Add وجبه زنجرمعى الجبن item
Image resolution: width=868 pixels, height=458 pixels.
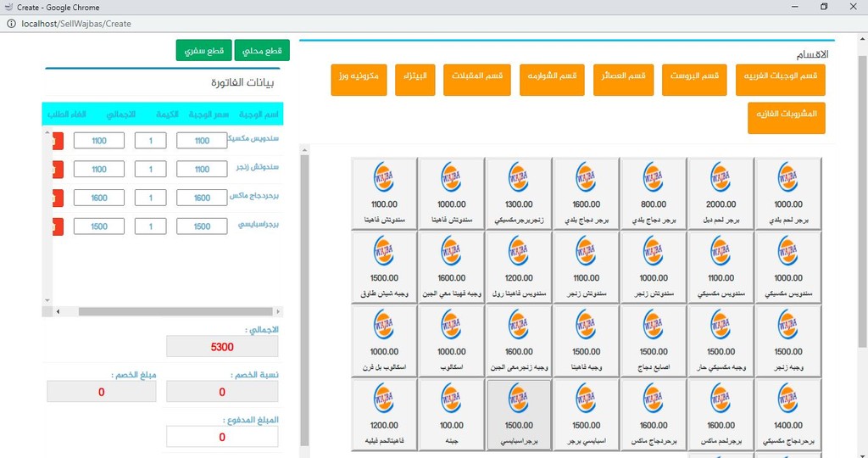click(518, 341)
